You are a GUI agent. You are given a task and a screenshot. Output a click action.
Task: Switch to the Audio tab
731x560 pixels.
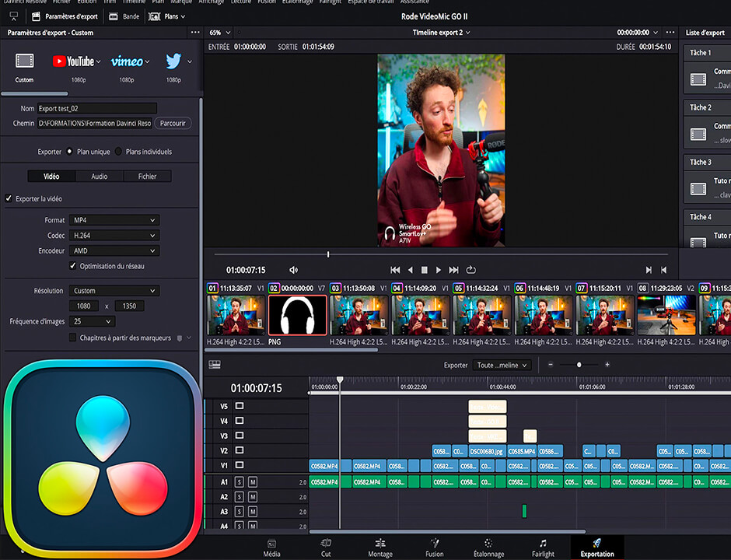point(100,177)
